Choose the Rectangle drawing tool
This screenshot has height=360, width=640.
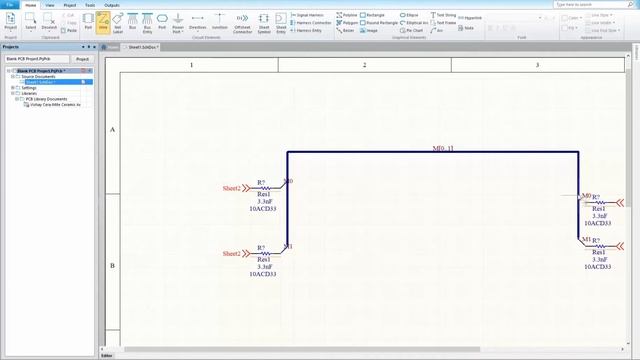click(372, 15)
